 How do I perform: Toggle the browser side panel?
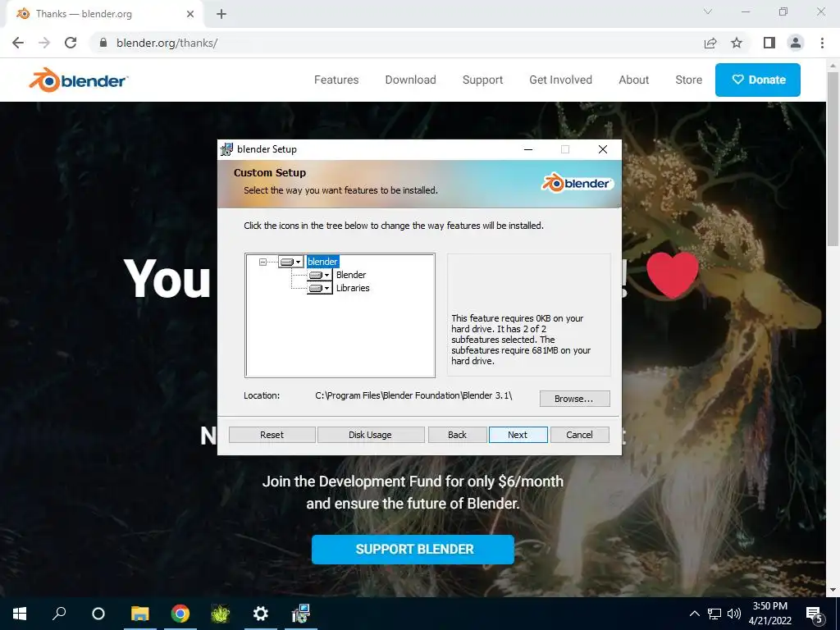click(769, 43)
